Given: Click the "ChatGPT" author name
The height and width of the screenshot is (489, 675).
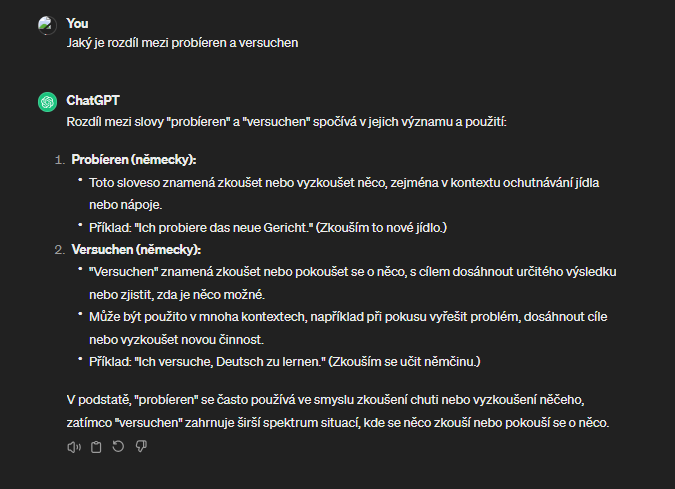Looking at the screenshot, I should click(x=92, y=101).
